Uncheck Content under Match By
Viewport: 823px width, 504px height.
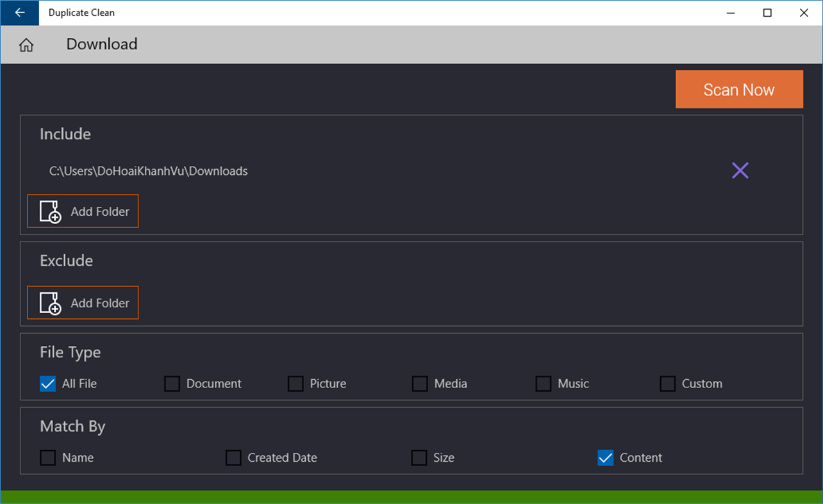[x=604, y=457]
